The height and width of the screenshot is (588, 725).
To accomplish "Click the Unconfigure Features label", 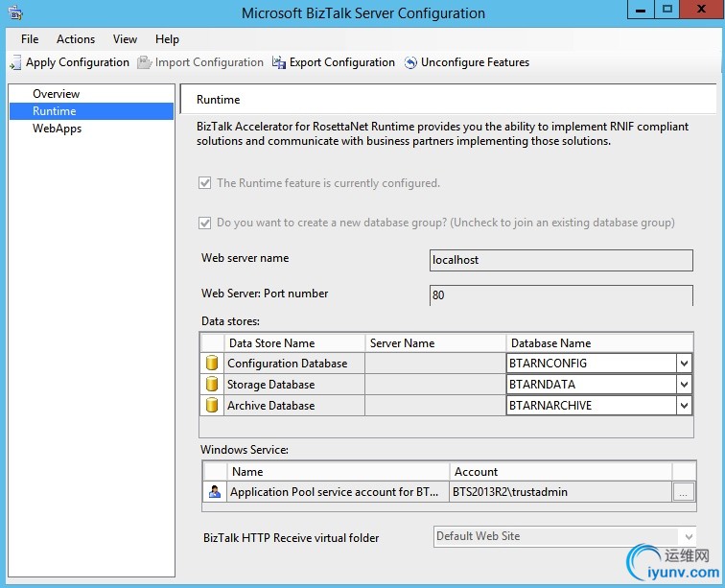I will tap(475, 62).
